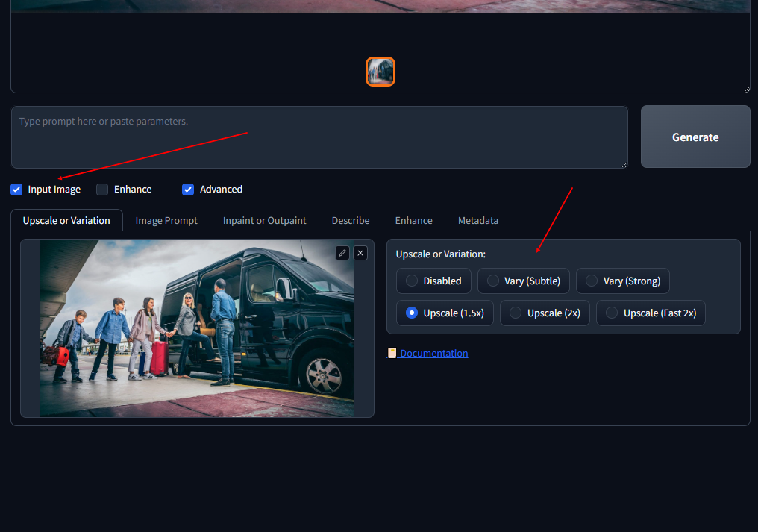The height and width of the screenshot is (532, 758).
Task: Grab the prompt box resize handle
Action: [624, 165]
